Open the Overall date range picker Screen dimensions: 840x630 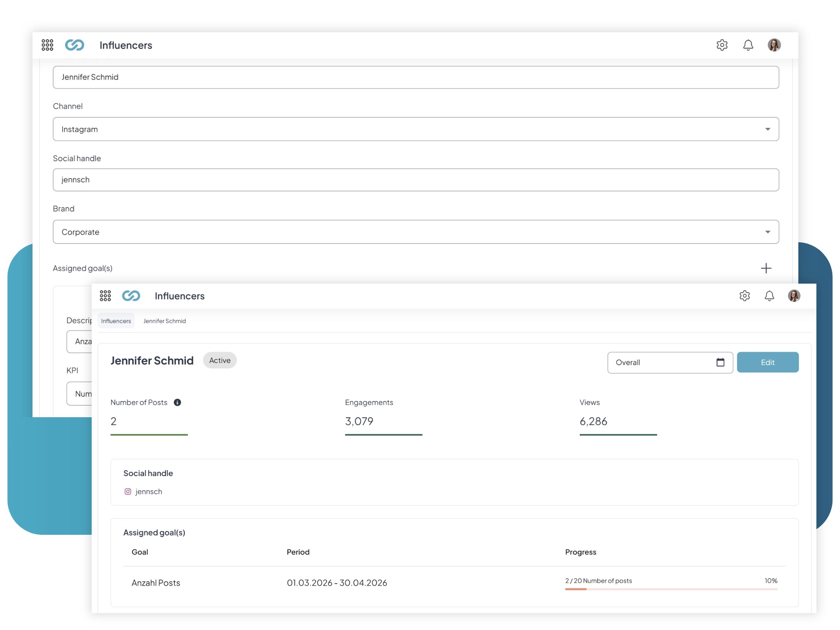tap(670, 362)
